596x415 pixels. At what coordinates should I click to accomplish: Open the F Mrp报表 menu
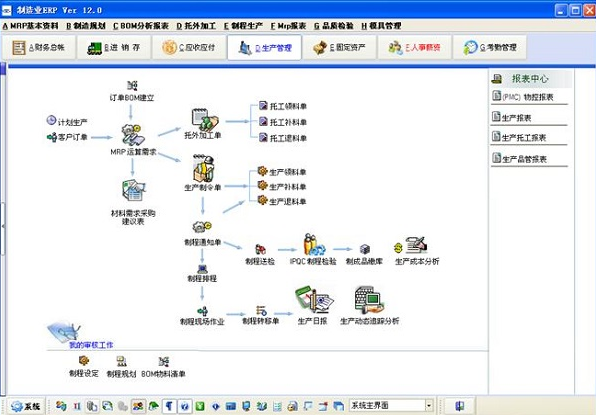pyautogui.click(x=288, y=26)
